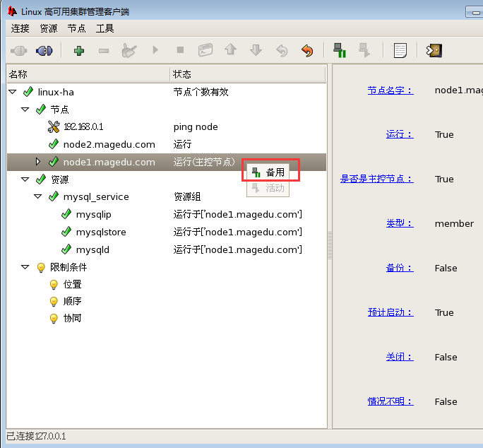
Task: Click the standby node toolbar icon
Action: click(x=340, y=51)
